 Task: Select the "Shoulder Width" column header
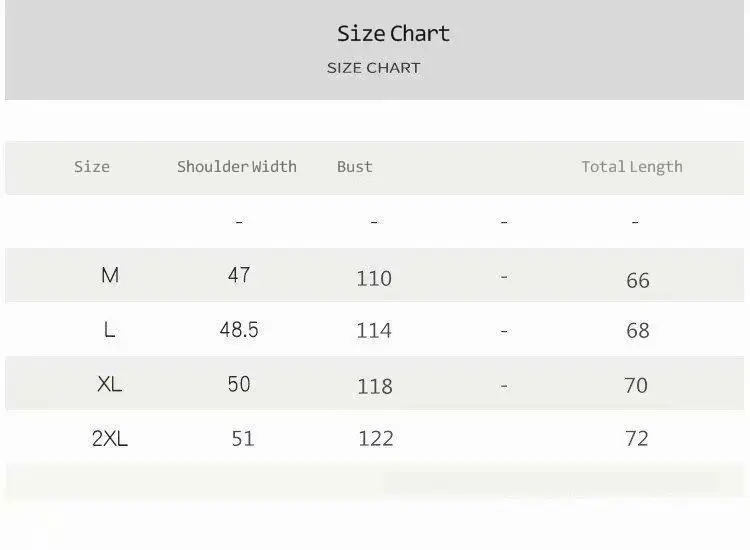click(x=237, y=167)
